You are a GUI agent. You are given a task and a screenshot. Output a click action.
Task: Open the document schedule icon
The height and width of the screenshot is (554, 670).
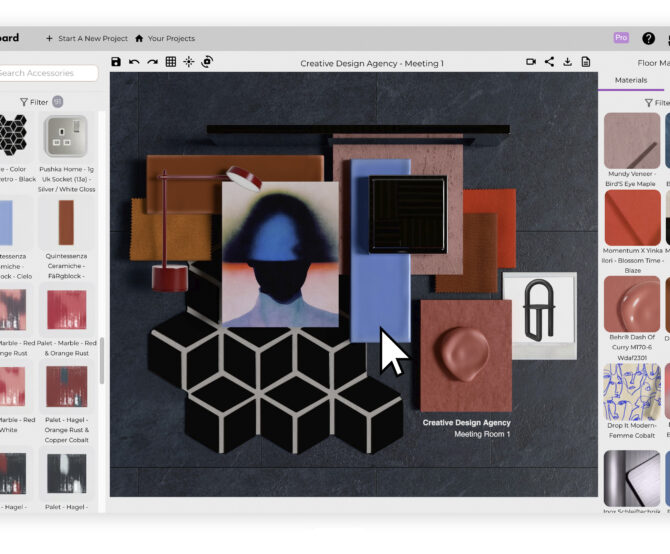click(586, 62)
